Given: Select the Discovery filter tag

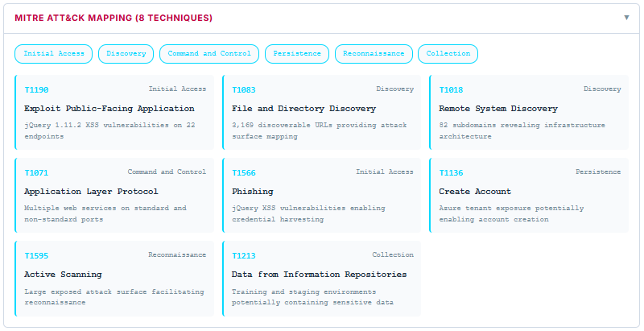Looking at the screenshot, I should click(x=126, y=54).
